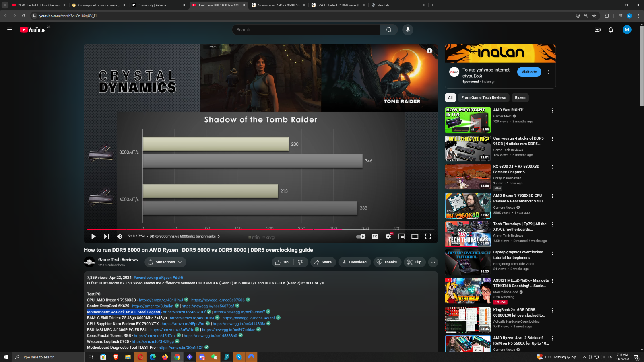Open the player settings gear
644x362 pixels.
pos(388,237)
